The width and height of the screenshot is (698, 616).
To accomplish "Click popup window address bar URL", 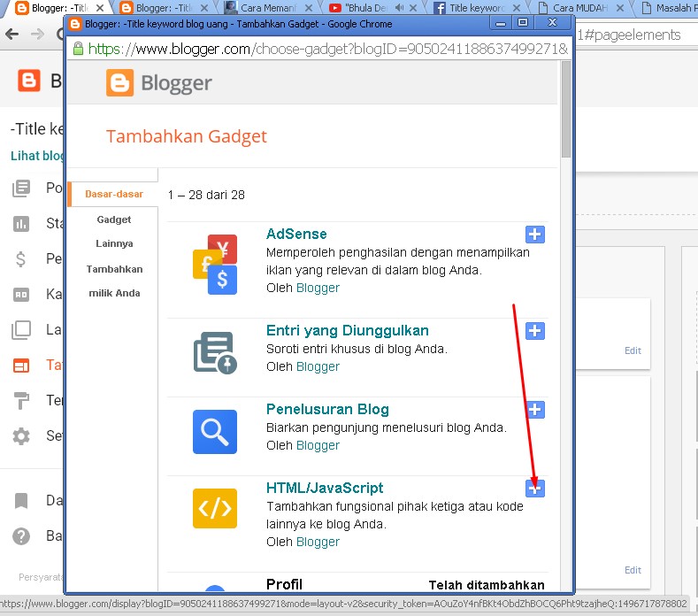I will tap(327, 49).
